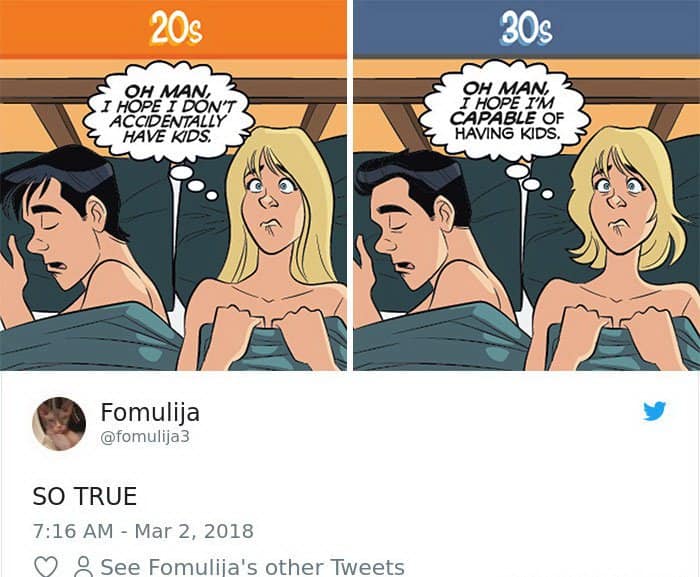Open Fomulija's profile avatar picture
This screenshot has width=700, height=577.
(59, 423)
